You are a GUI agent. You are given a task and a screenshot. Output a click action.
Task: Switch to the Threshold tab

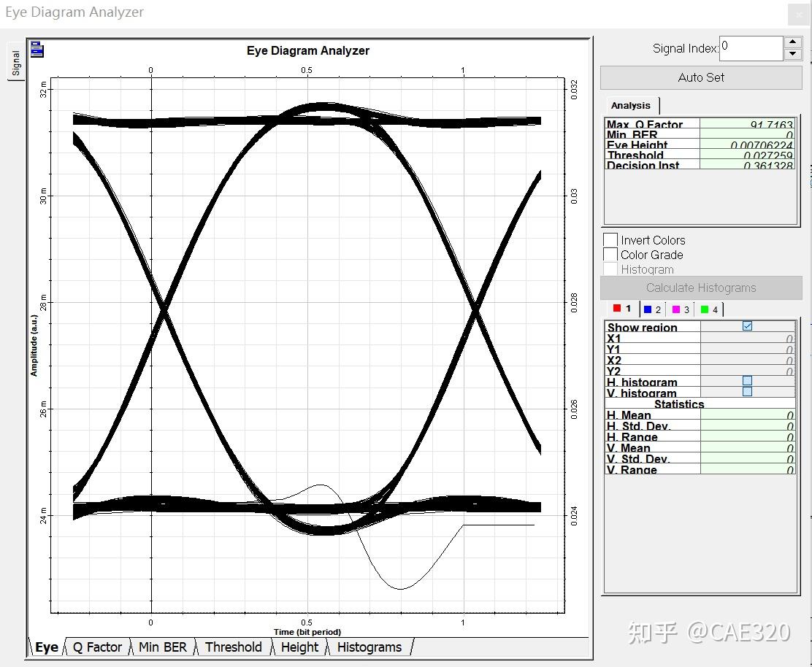(x=233, y=647)
